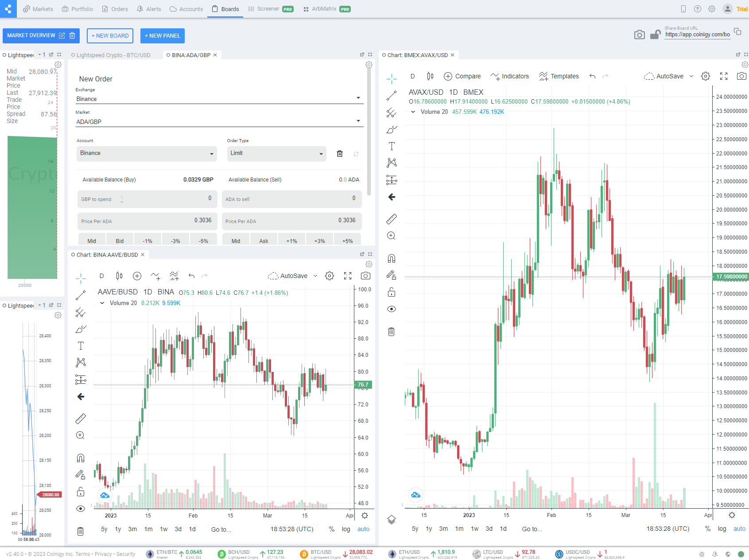
Task: Open Market dropdown showing ADA/GBP
Action: click(220, 122)
